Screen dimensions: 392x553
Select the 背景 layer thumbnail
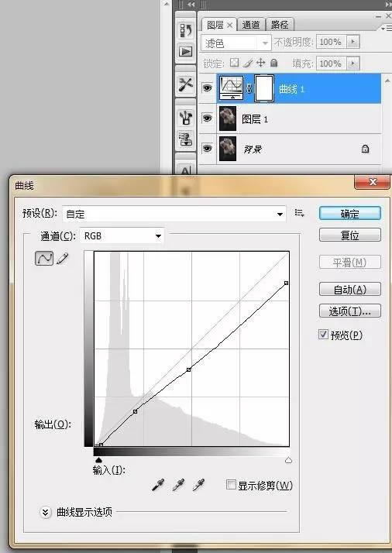coord(228,149)
